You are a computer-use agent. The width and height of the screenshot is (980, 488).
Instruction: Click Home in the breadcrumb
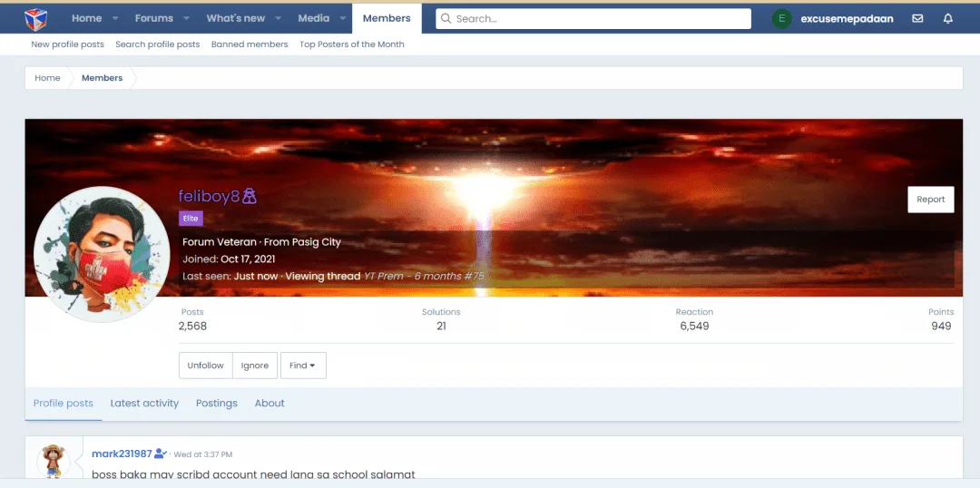47,78
